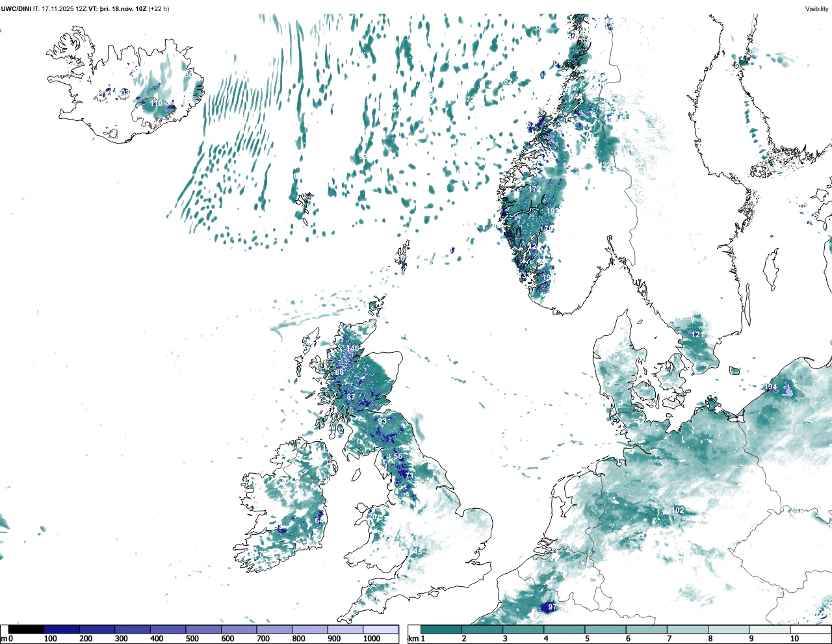Click the 122 value near Norway-Sweden border
This screenshot has width=832, height=644.
point(606,166)
